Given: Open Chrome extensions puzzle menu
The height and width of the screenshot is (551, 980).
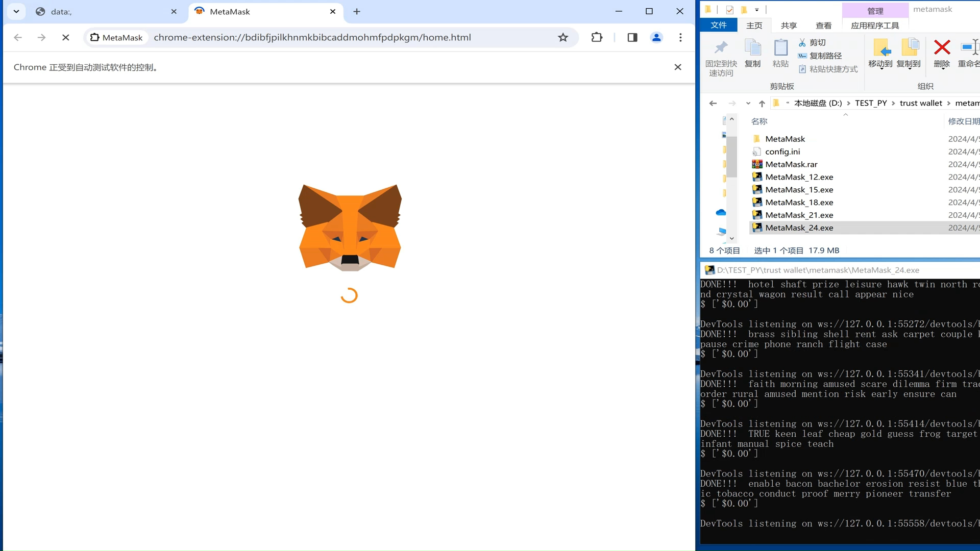Looking at the screenshot, I should 597,37.
